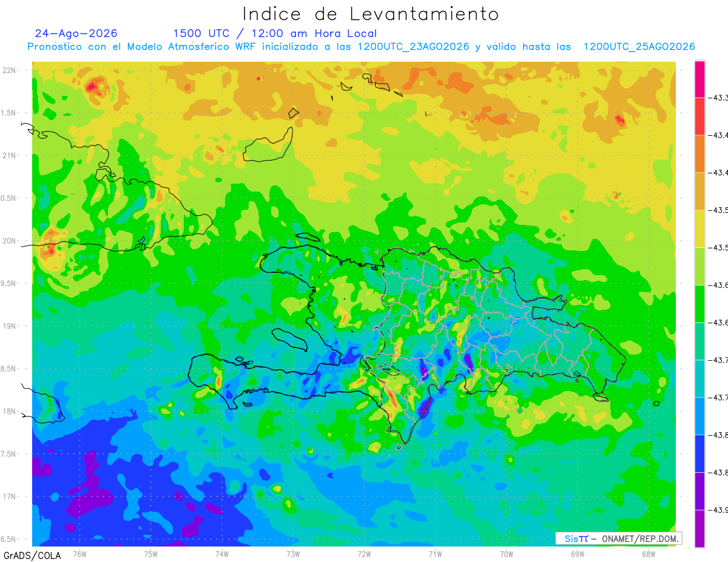The image size is (728, 562).
Task: Pick the red swatch in the color legend
Action: (699, 116)
